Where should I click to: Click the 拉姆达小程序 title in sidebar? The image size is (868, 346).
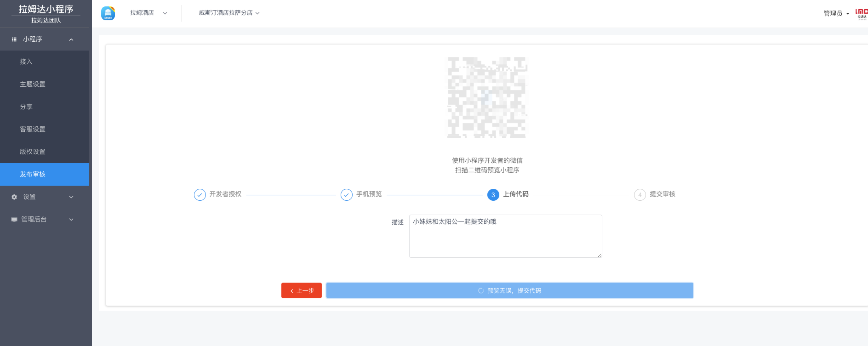[x=46, y=9]
